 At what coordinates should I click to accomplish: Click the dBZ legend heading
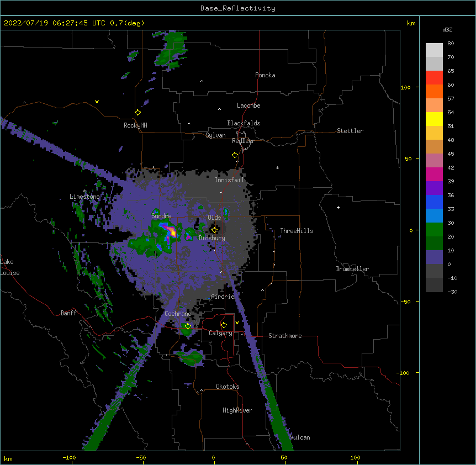pyautogui.click(x=447, y=29)
